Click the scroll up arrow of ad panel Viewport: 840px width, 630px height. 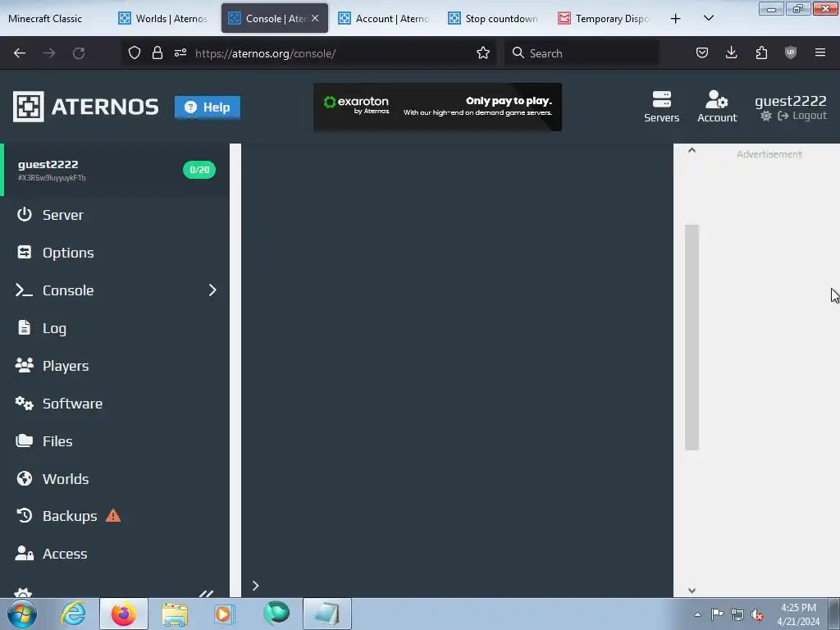(692, 151)
